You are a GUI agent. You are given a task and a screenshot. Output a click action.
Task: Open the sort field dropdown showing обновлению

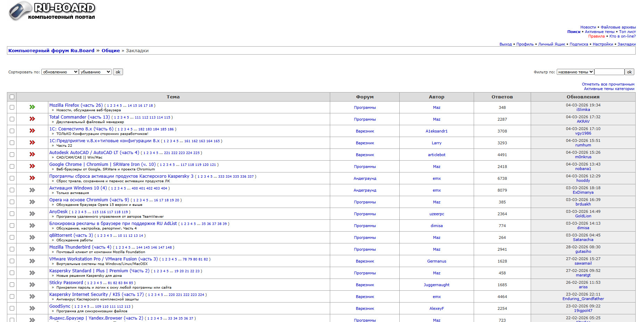point(60,72)
